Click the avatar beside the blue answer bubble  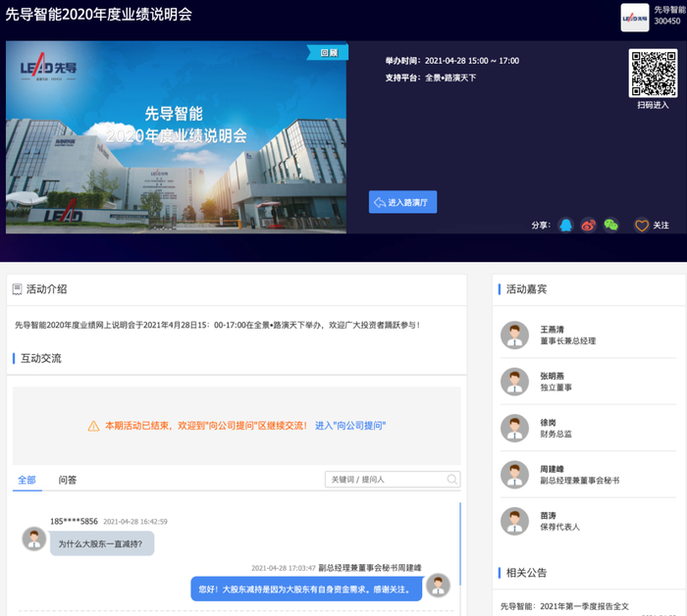click(438, 585)
